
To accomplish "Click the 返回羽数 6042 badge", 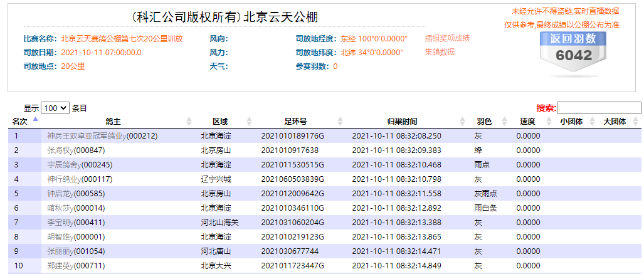I will (573, 53).
